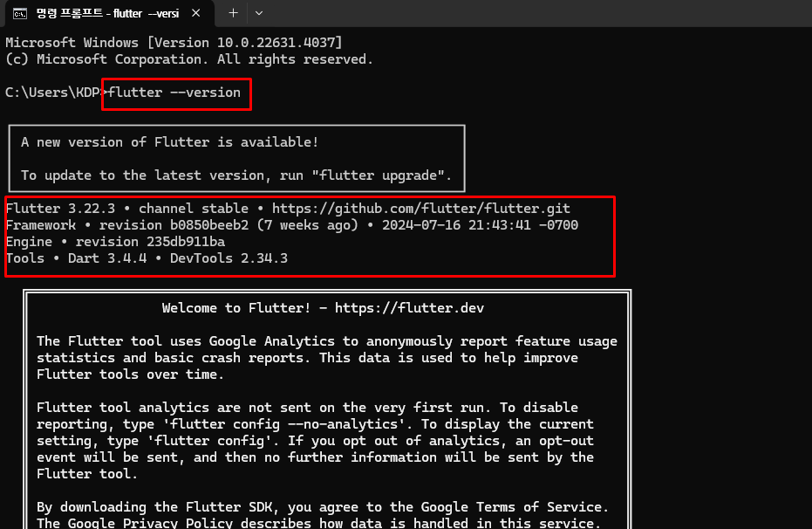Click the '(c) Microsoft Corporation. All rights reserved.' line

click(x=189, y=59)
